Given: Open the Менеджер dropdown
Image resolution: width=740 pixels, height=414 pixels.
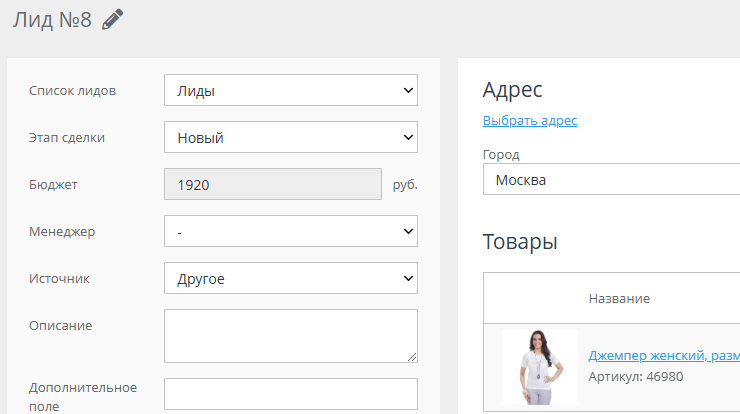Looking at the screenshot, I should point(290,231).
